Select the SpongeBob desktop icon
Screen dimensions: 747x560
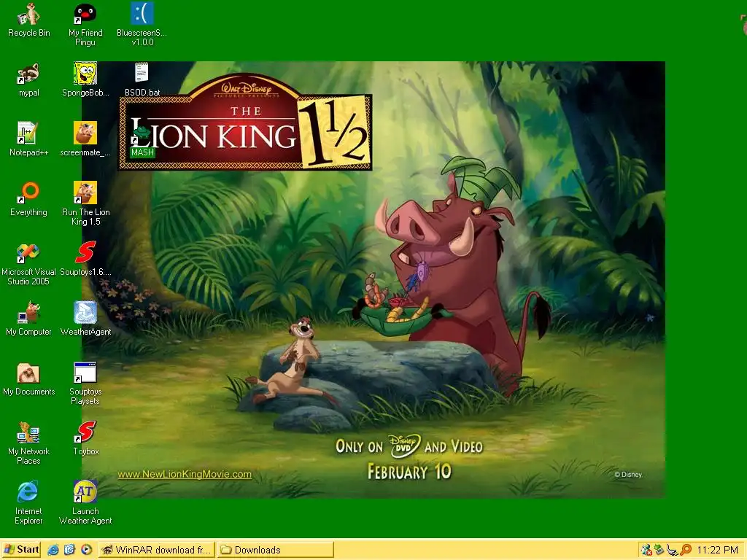tap(85, 80)
